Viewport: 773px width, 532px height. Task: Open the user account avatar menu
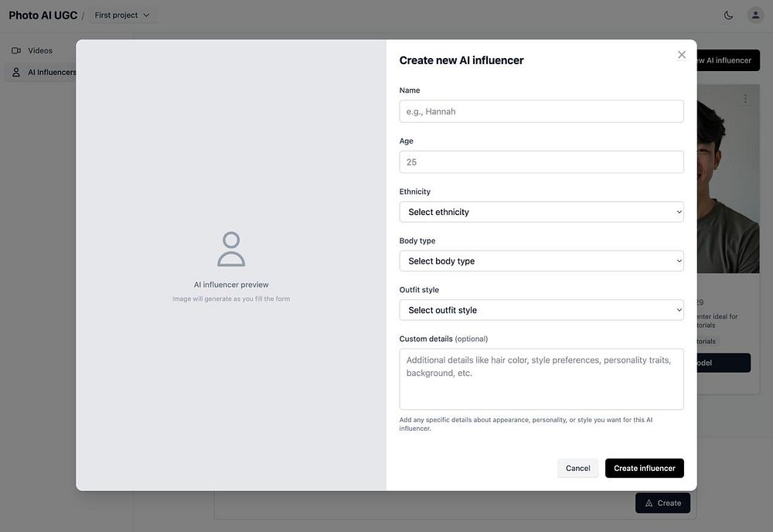tap(755, 15)
